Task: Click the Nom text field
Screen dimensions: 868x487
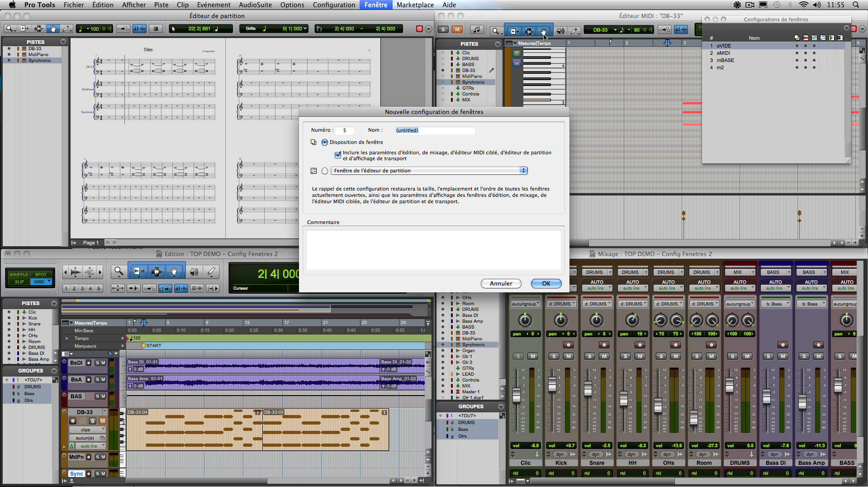Action: coord(435,130)
